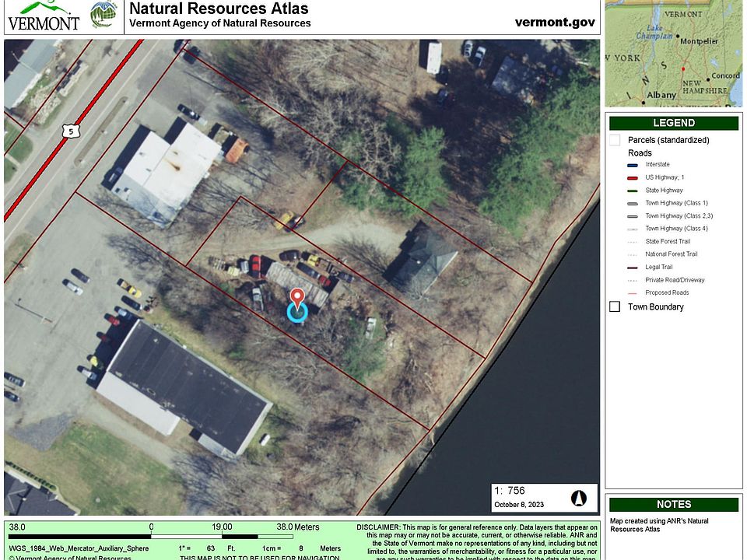This screenshot has width=747, height=560.
Task: Click the Town Highway (Class 2,3) line symbol
Action: tap(633, 217)
